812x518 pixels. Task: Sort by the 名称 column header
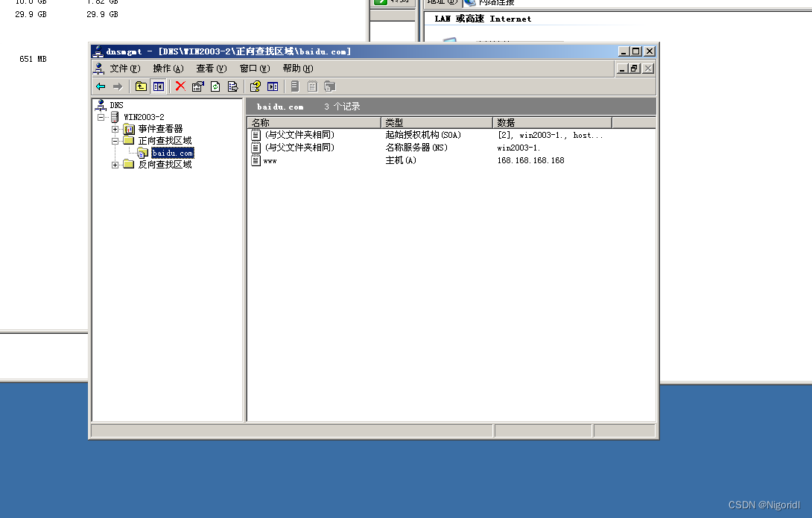point(314,123)
